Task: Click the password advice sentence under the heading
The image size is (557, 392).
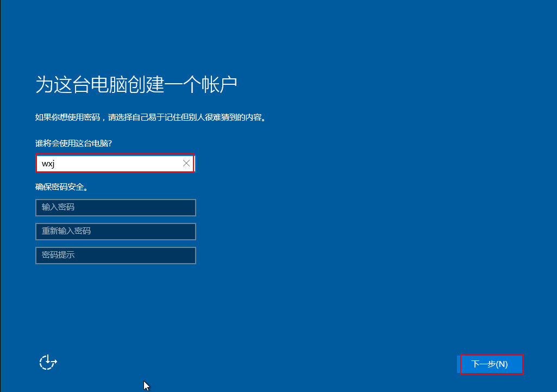Action: point(152,117)
